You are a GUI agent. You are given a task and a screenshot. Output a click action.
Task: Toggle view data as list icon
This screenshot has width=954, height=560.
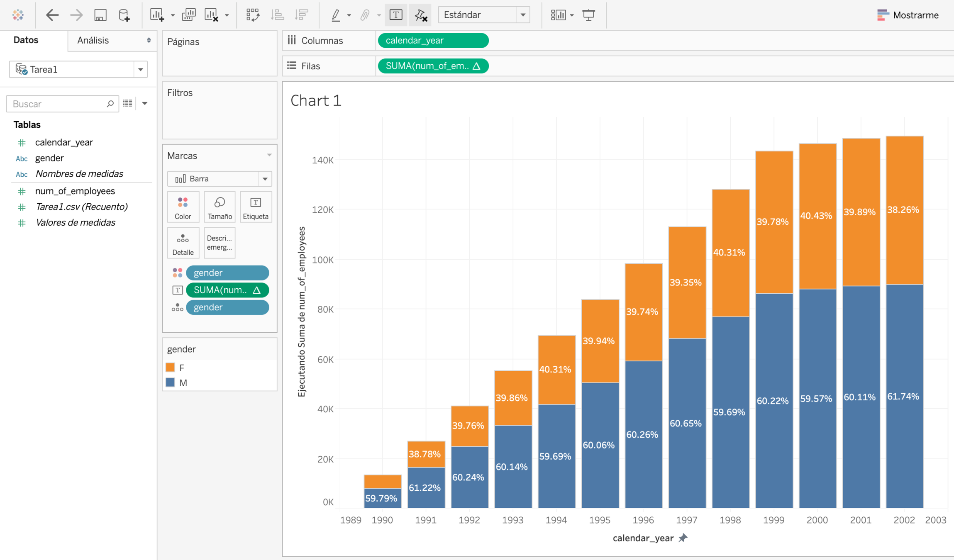pyautogui.click(x=128, y=103)
